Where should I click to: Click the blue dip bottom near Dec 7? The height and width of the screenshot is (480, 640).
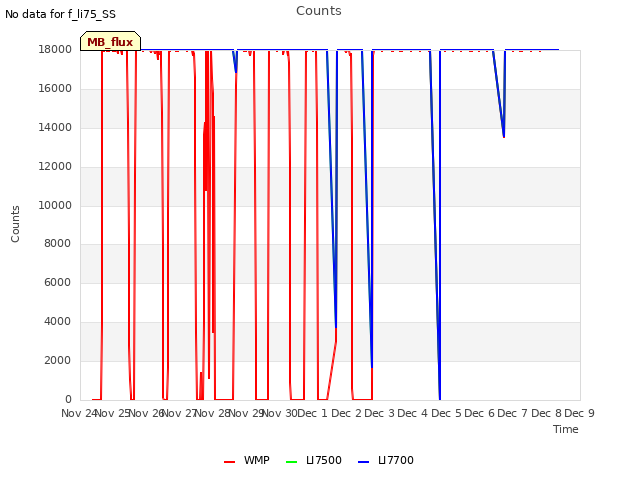click(504, 137)
